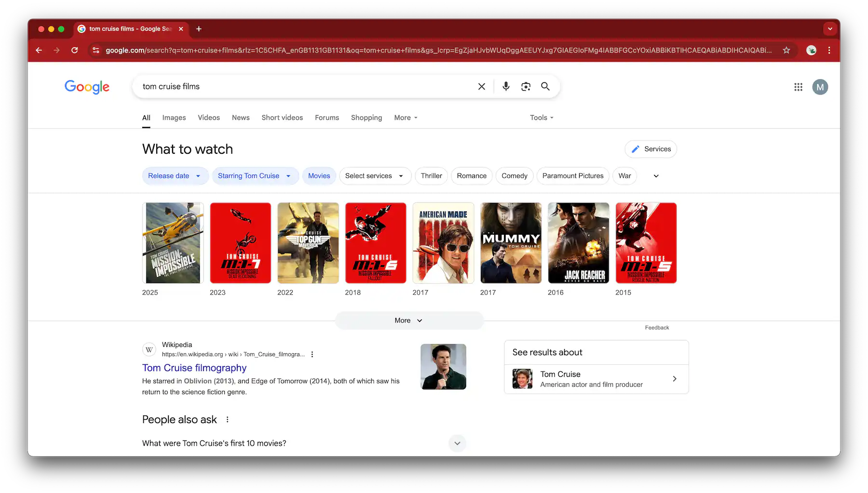The width and height of the screenshot is (868, 493).
Task: Open the Release date filter dropdown
Action: pyautogui.click(x=175, y=176)
